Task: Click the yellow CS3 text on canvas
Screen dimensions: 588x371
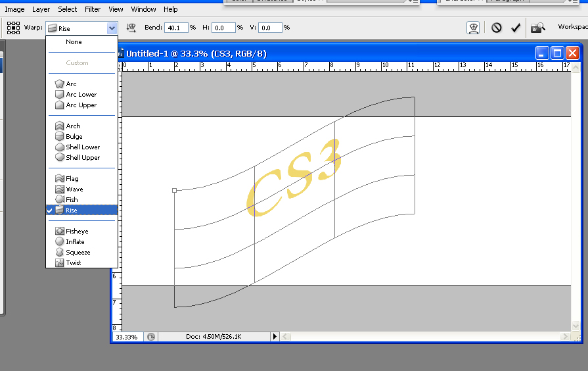Action: (294, 178)
